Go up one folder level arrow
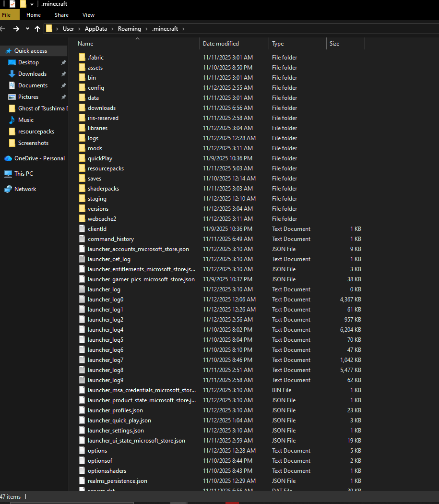This screenshot has height=504, width=439. (37, 29)
